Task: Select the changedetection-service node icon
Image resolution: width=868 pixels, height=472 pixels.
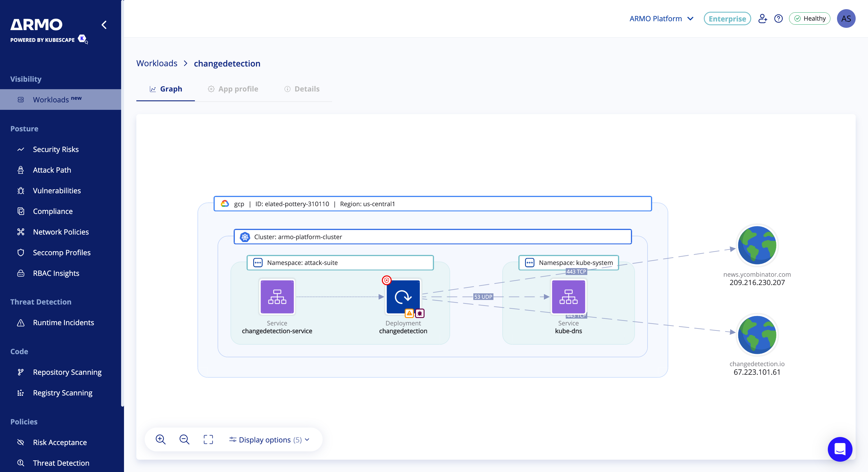Action: (277, 297)
